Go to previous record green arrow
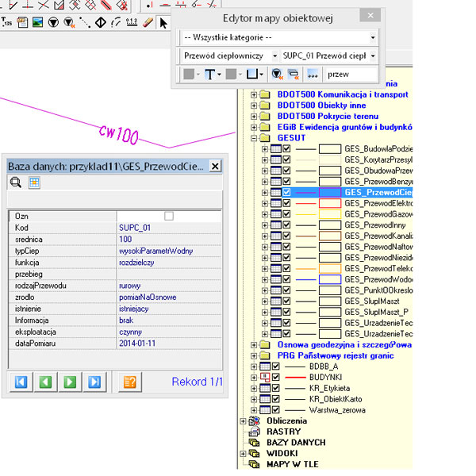This screenshot has width=476, height=476. pos(45,382)
